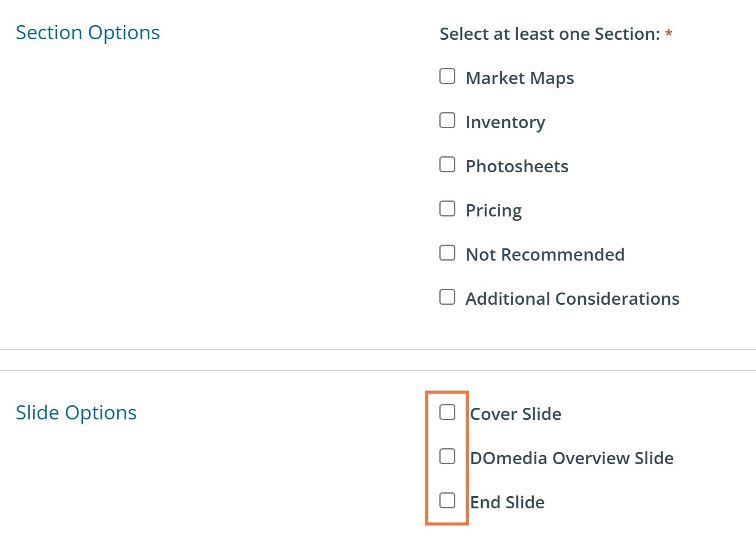
Task: Click the "Market Maps" label text
Action: coord(520,78)
